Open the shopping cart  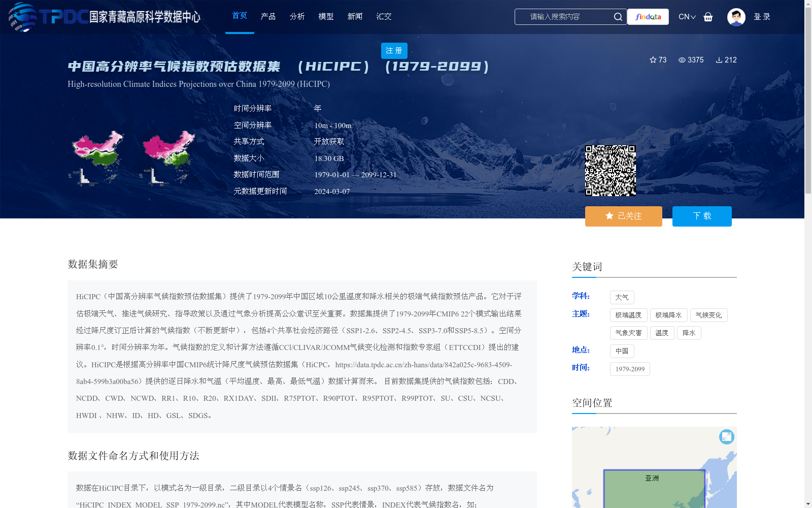708,17
